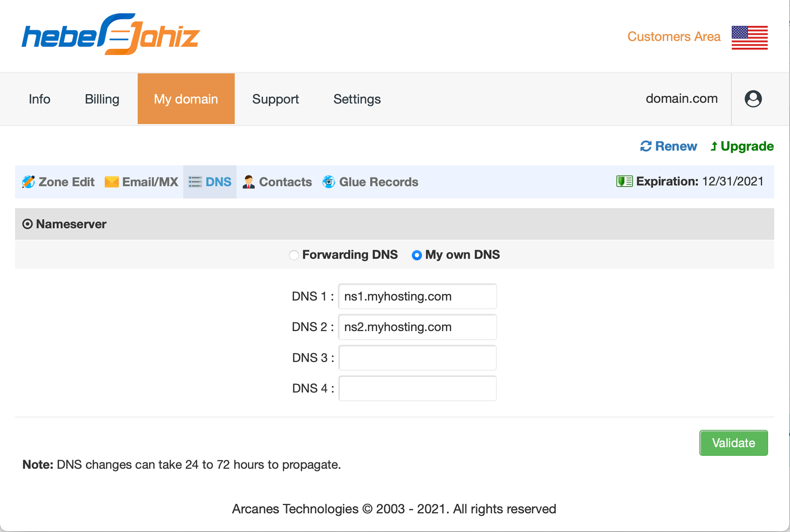The height and width of the screenshot is (532, 790).
Task: Focus the DNS 2 input field
Action: 418,327
